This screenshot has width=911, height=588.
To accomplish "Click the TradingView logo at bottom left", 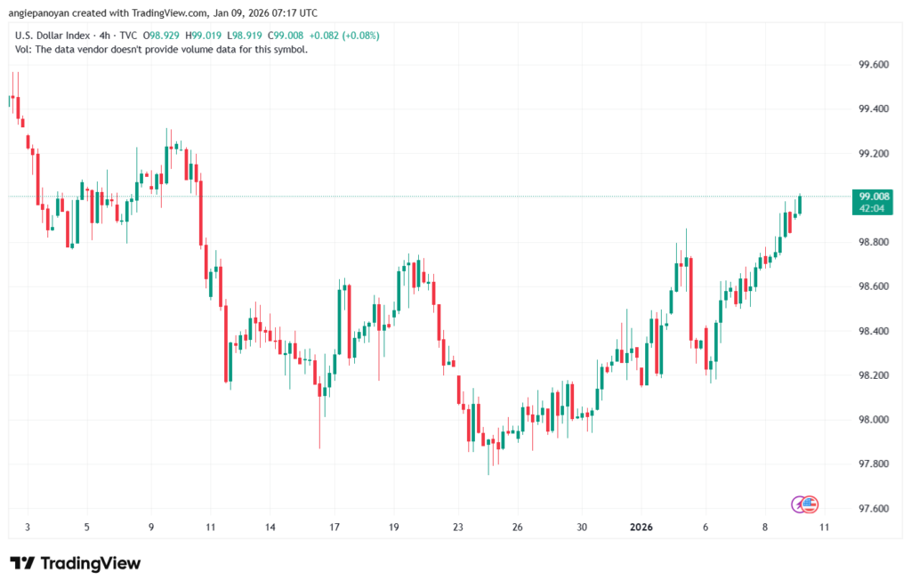I will tap(76, 563).
